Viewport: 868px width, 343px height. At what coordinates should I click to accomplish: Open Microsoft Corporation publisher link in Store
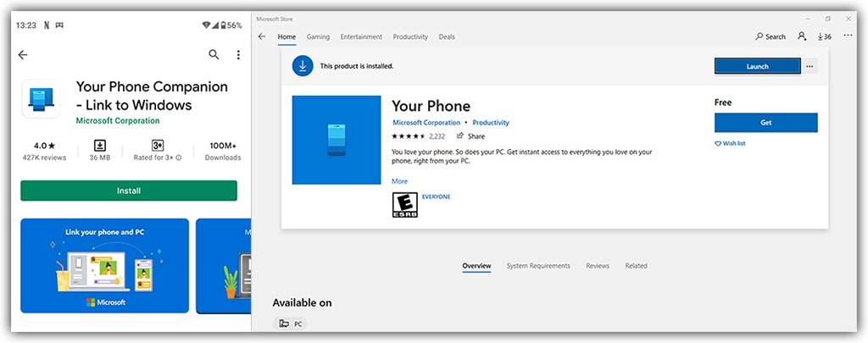[426, 123]
